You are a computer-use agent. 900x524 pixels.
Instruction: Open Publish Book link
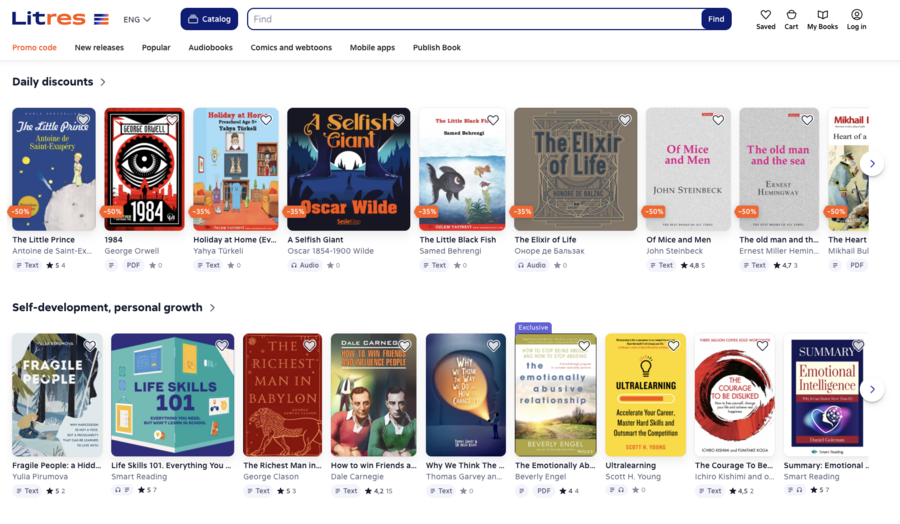click(437, 48)
